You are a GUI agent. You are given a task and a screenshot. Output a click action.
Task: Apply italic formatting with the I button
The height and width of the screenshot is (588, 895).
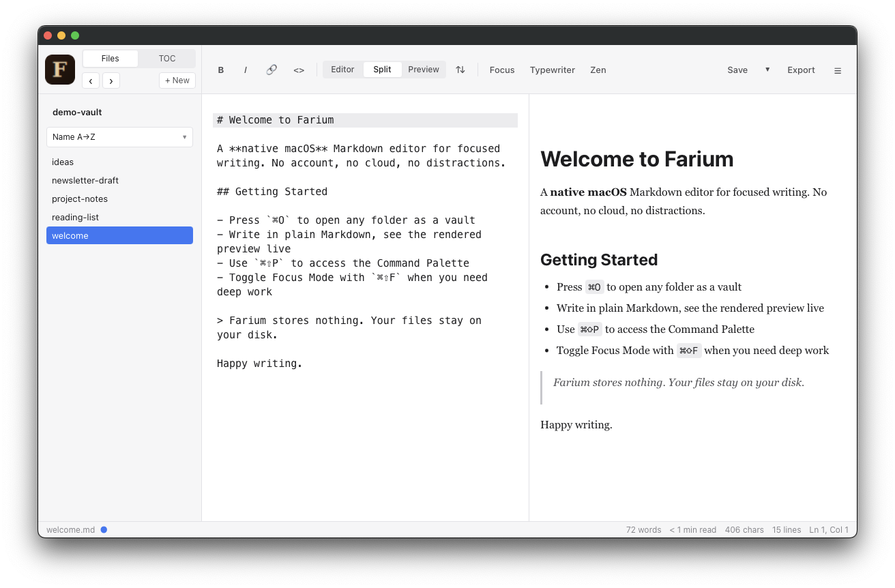tap(246, 70)
